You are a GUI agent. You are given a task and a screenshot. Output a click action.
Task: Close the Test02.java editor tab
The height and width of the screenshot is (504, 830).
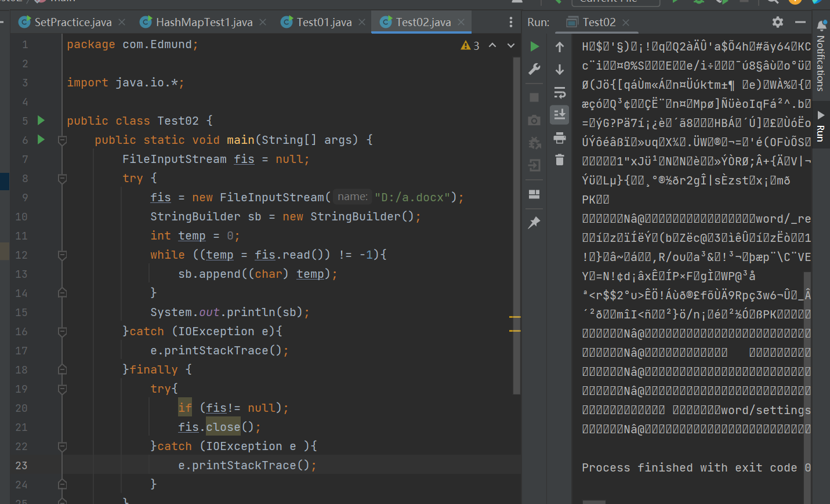pyautogui.click(x=461, y=22)
